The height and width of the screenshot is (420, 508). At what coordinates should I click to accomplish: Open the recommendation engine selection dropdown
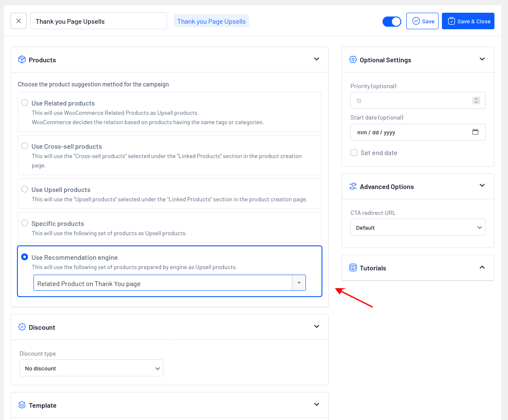(x=169, y=283)
